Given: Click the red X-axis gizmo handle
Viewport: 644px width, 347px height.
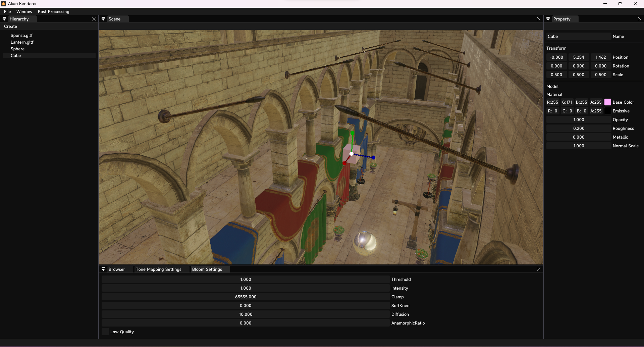Looking at the screenshot, I should 344,163.
